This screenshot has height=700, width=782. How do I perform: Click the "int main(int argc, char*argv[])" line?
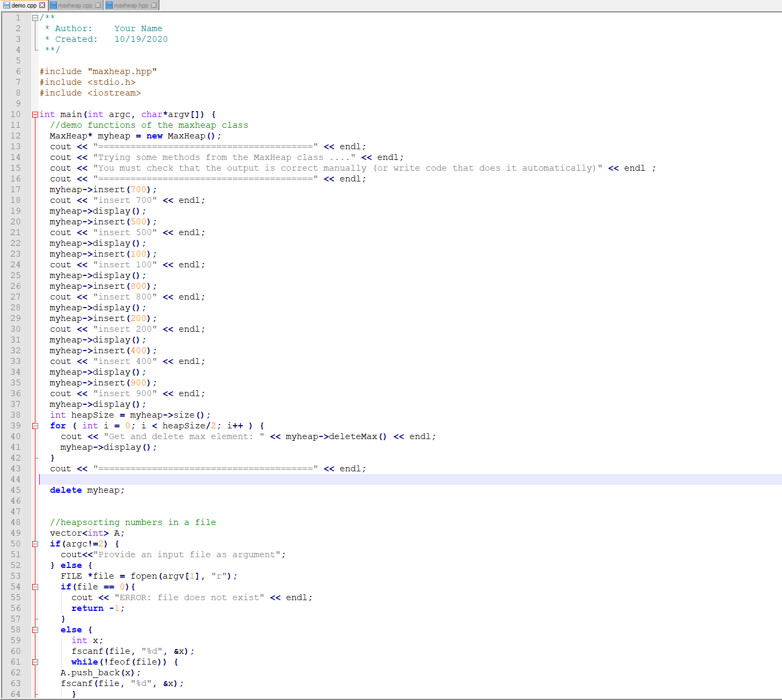tap(128, 114)
